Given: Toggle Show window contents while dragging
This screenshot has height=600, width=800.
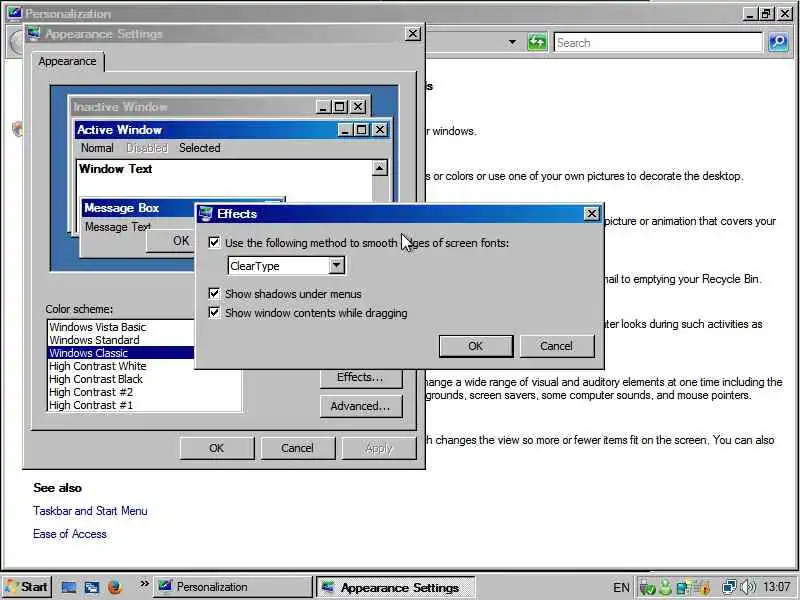Looking at the screenshot, I should pyautogui.click(x=214, y=312).
